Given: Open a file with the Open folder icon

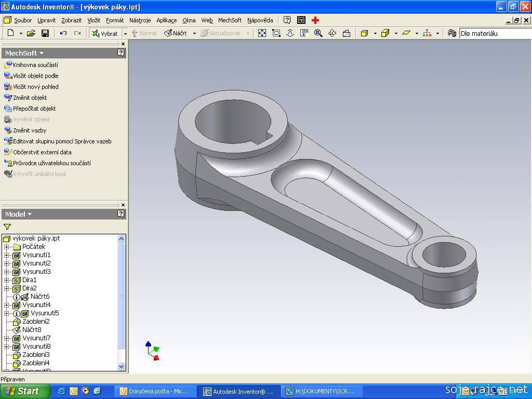Looking at the screenshot, I should coord(31,33).
